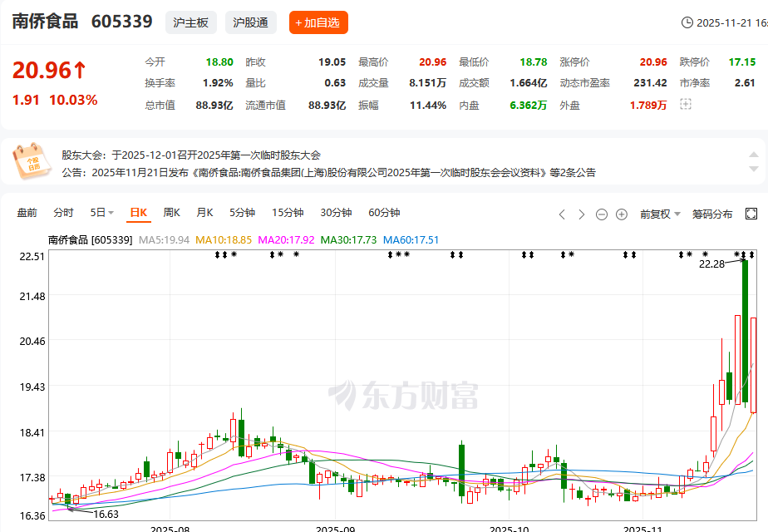
Task: Click the 最低价 value 18.78
Action: point(534,62)
